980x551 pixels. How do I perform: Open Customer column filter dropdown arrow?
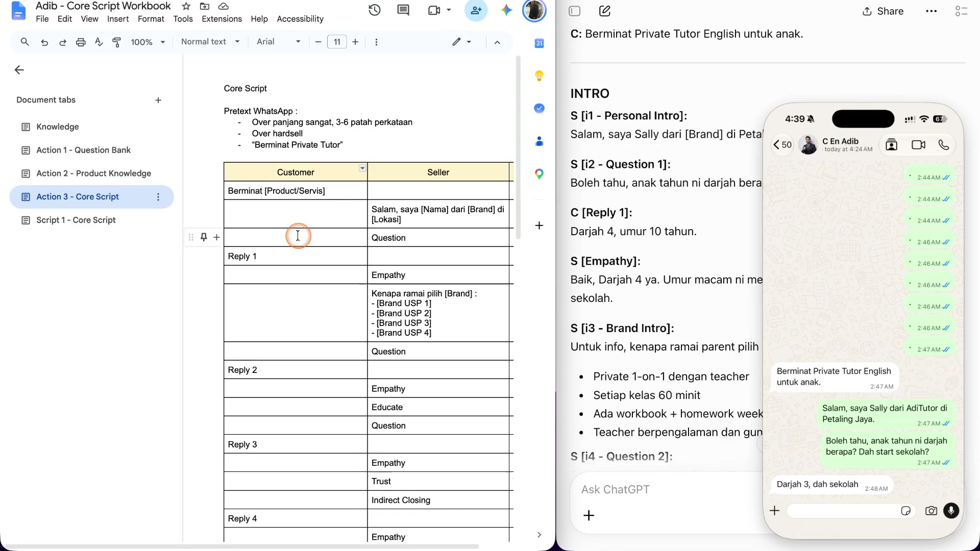pyautogui.click(x=362, y=168)
